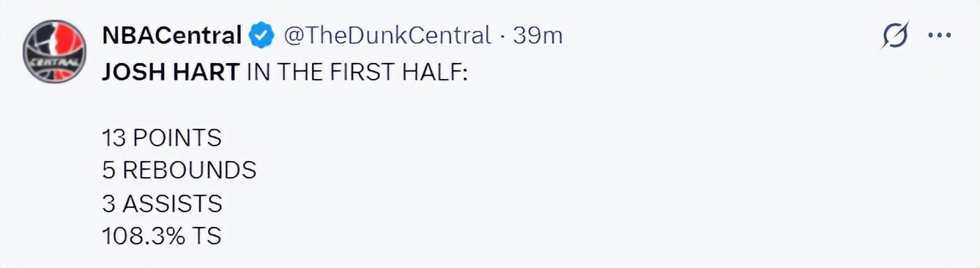Click the word ASSISTS in the post

tap(172, 203)
